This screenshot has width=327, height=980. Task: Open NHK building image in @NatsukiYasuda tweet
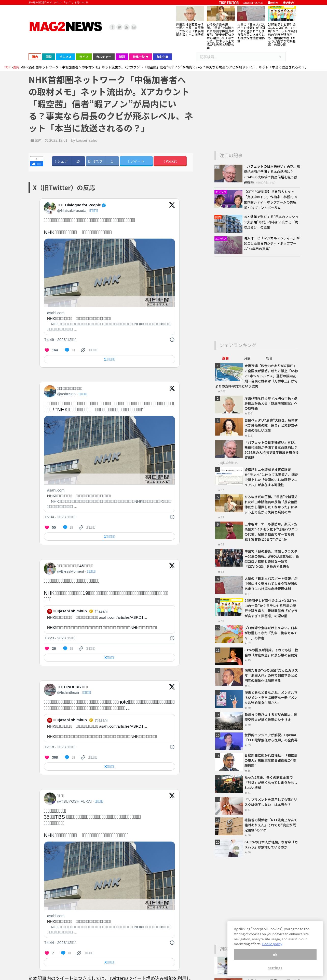click(x=109, y=273)
